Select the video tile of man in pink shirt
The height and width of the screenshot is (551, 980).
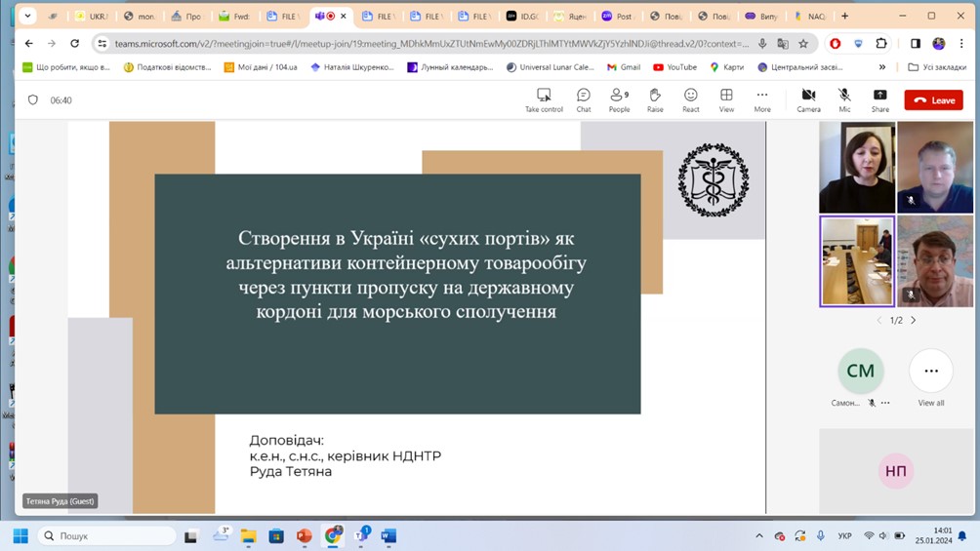[935, 261]
